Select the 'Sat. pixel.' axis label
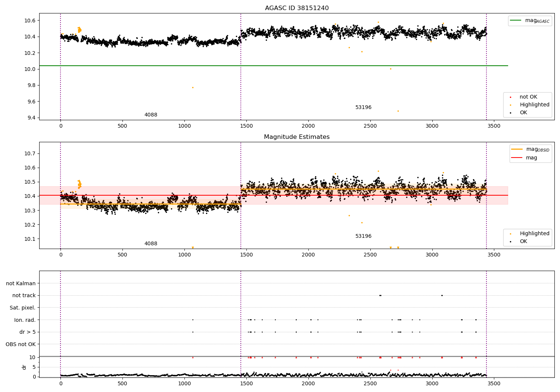The height and width of the screenshot is (392, 560). [x=23, y=308]
